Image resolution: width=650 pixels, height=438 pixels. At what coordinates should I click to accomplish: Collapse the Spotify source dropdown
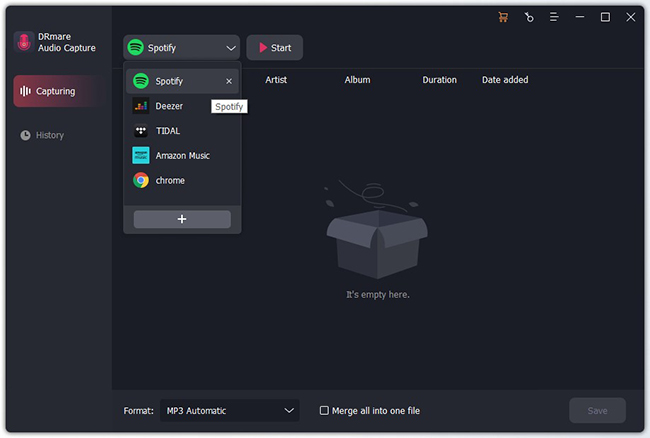182,48
